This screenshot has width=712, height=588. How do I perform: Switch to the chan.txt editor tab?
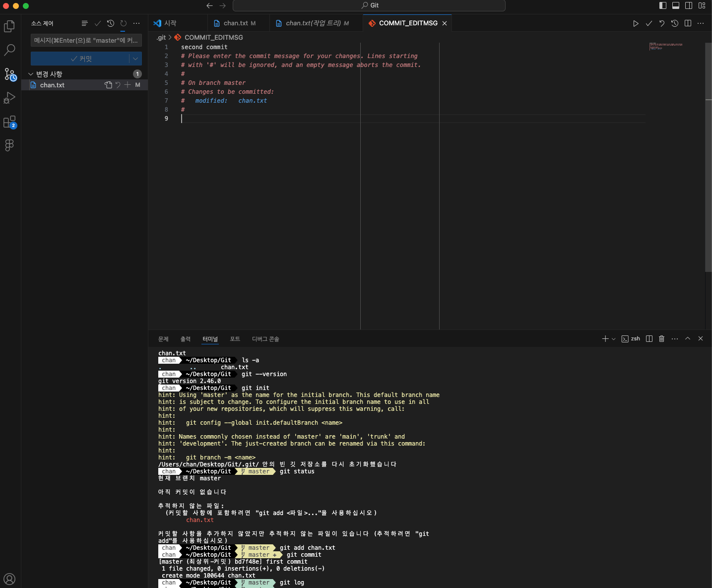pos(239,23)
